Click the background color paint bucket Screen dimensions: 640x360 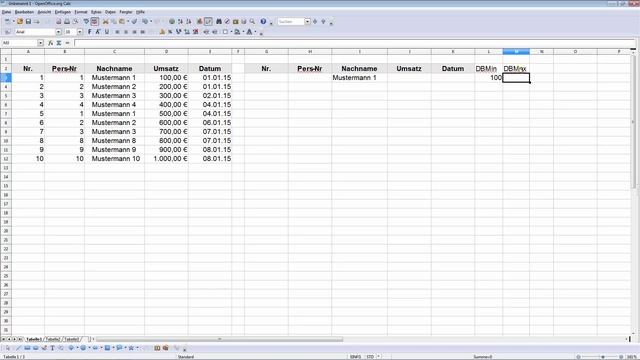(x=237, y=32)
